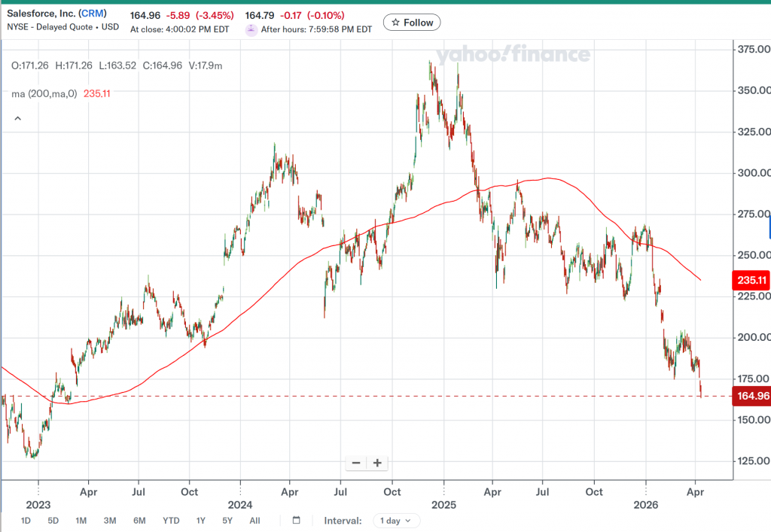Image resolution: width=771 pixels, height=532 pixels.
Task: Open the Interval 1 day dropdown
Action: coord(398,520)
